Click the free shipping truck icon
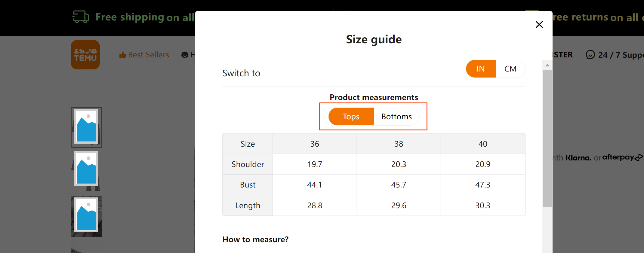This screenshot has width=644, height=253. point(81,17)
